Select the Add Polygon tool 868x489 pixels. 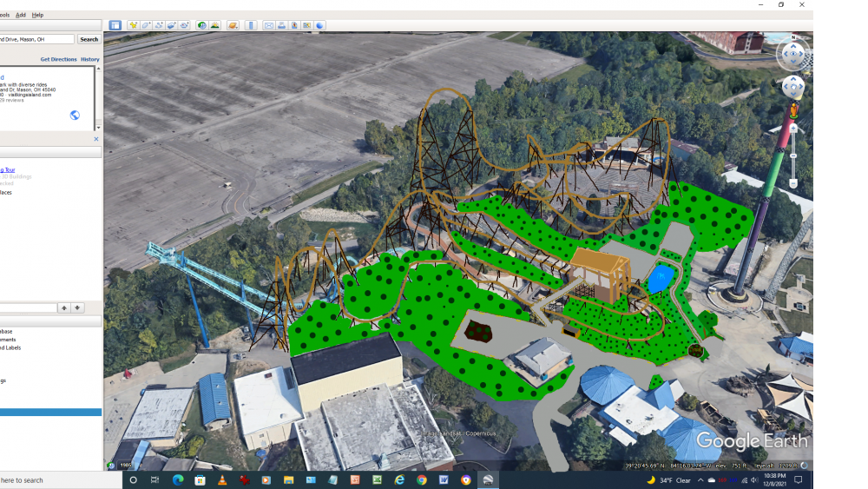coord(146,25)
